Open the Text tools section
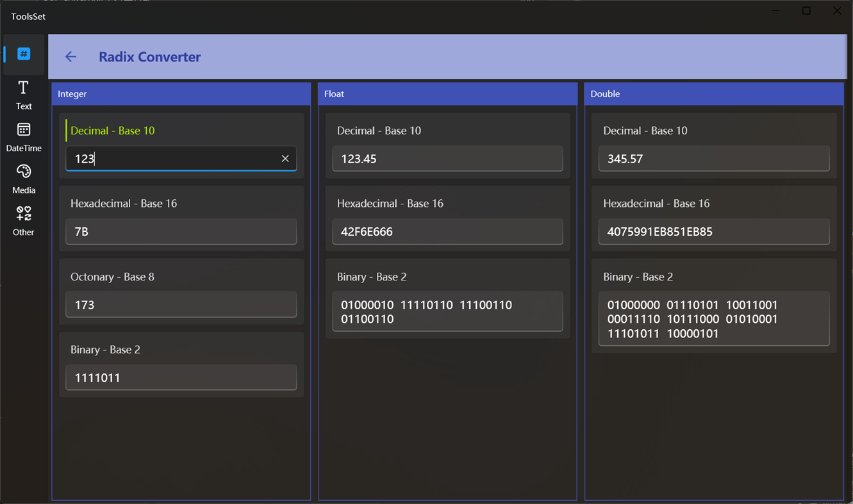853x504 pixels. (24, 95)
